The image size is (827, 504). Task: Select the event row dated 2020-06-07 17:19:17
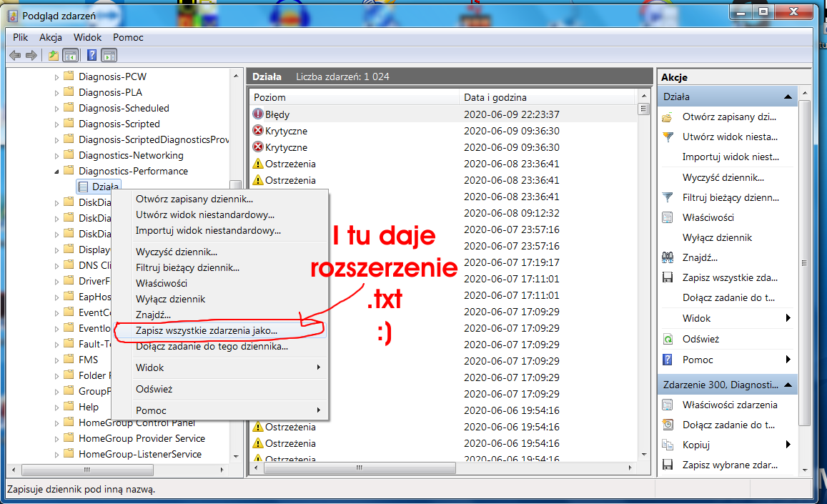[444, 262]
